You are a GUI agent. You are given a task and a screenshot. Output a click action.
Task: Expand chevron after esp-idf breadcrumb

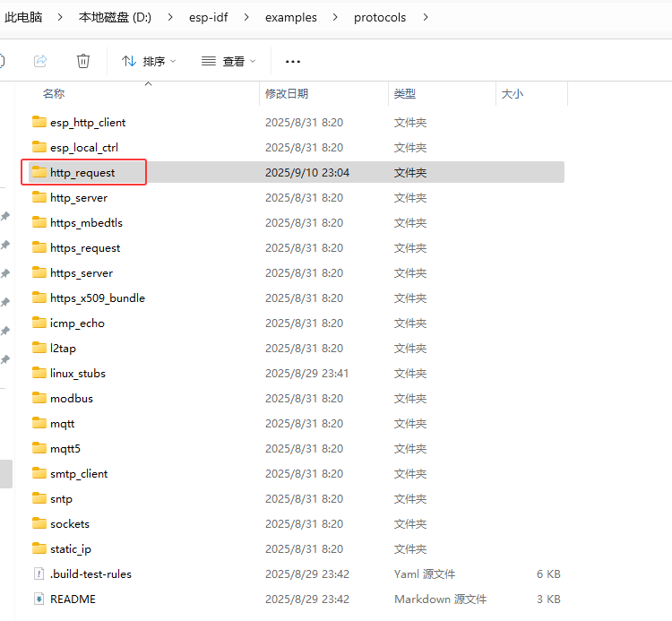246,17
